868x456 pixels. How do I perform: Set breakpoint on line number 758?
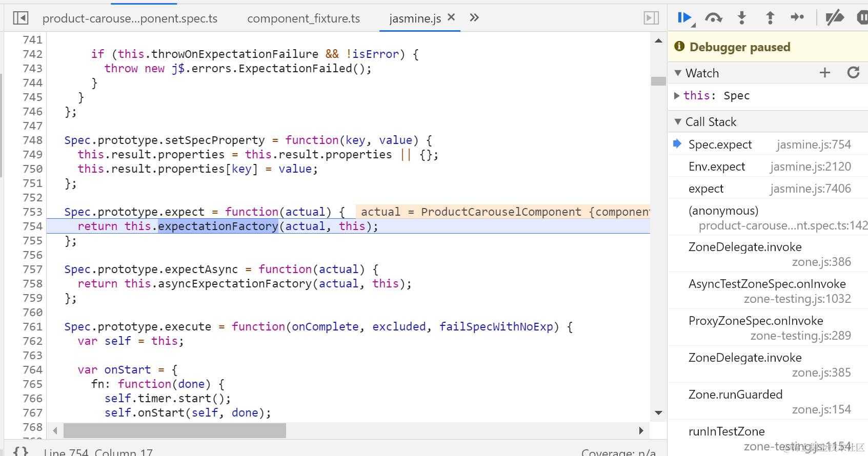pos(33,284)
